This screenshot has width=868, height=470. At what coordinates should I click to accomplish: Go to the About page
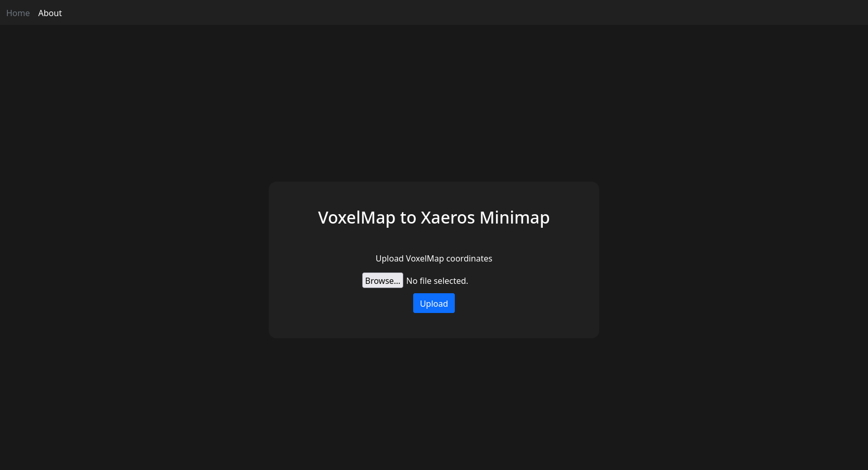click(50, 13)
